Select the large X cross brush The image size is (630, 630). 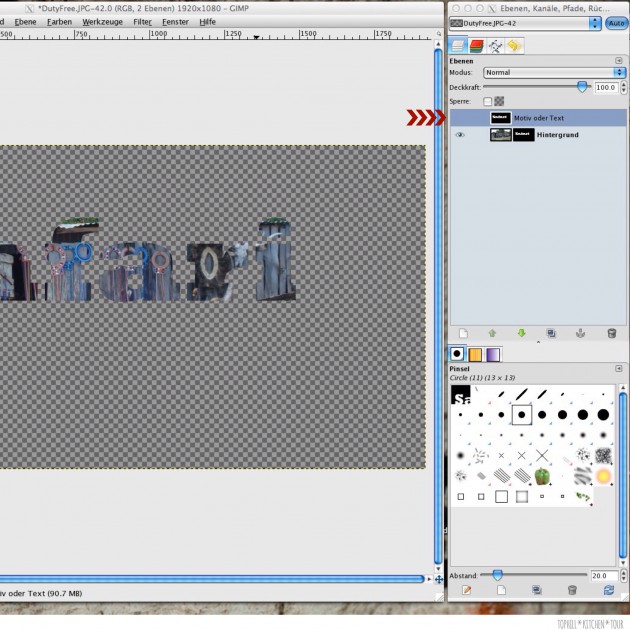tap(542, 456)
